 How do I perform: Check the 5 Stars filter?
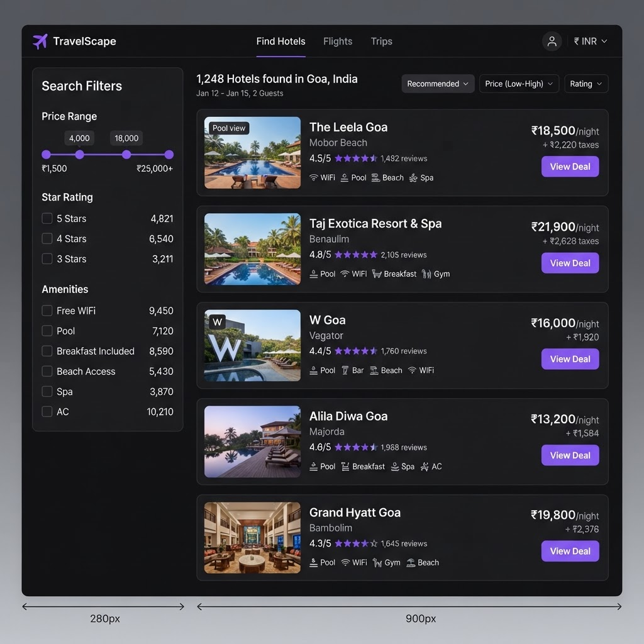click(x=47, y=218)
